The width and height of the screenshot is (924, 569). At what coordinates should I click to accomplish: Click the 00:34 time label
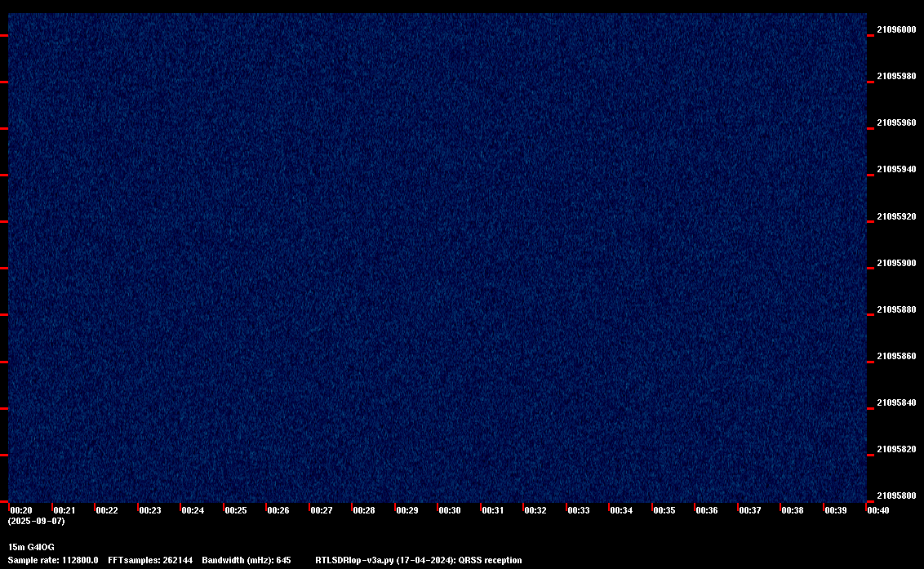(x=621, y=510)
